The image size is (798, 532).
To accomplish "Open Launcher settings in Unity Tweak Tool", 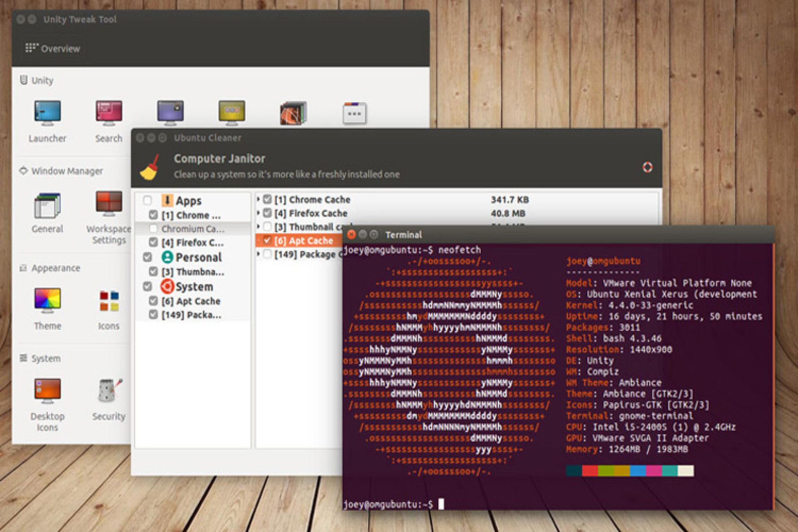I will coord(47,121).
